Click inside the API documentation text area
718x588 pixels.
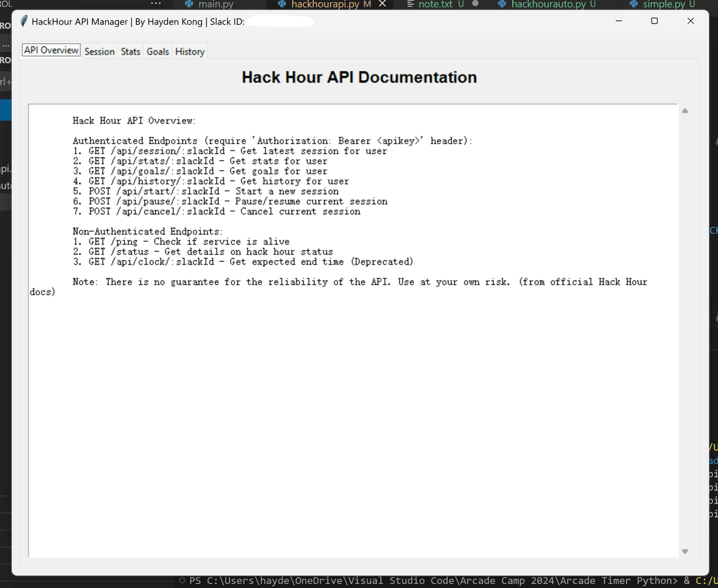click(353, 393)
